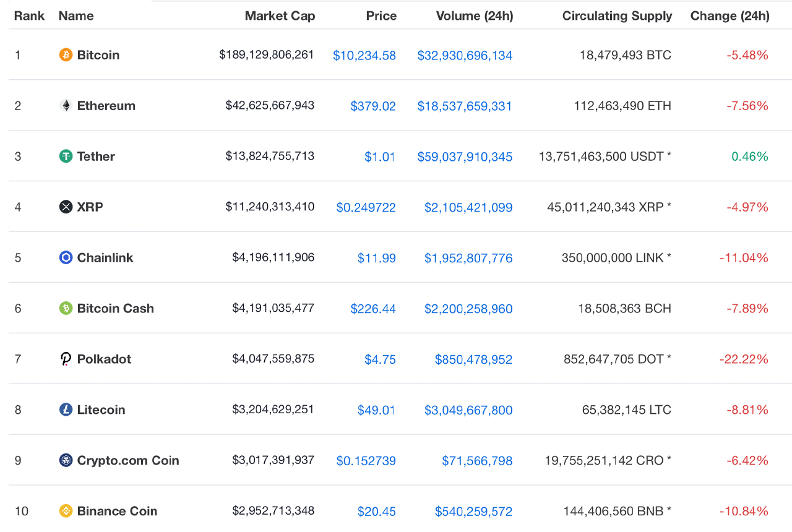Screen dimensions: 792x532
Task: Open the Bitcoin name link
Action: tap(98, 55)
